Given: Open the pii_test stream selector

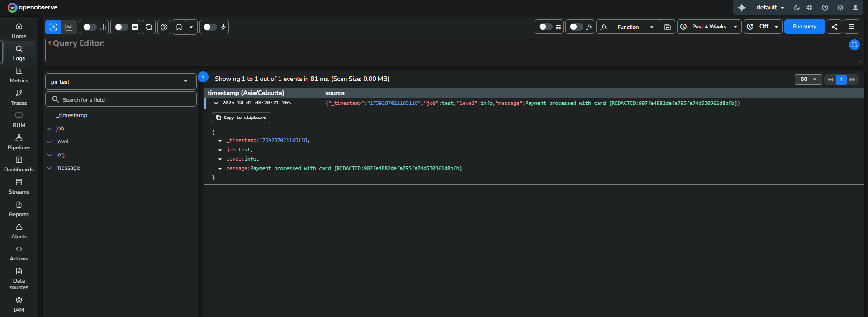Looking at the screenshot, I should [x=121, y=81].
